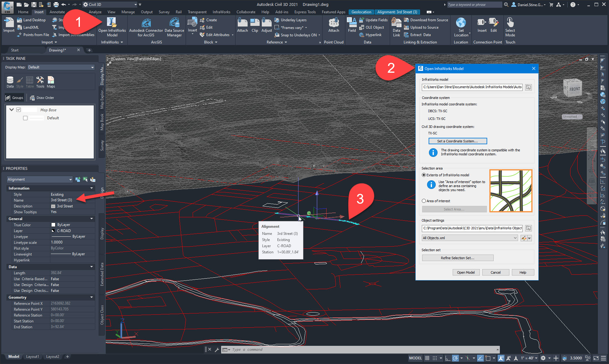Insert a Field from Data panel
Screen dimensions: 609x364
click(352, 25)
